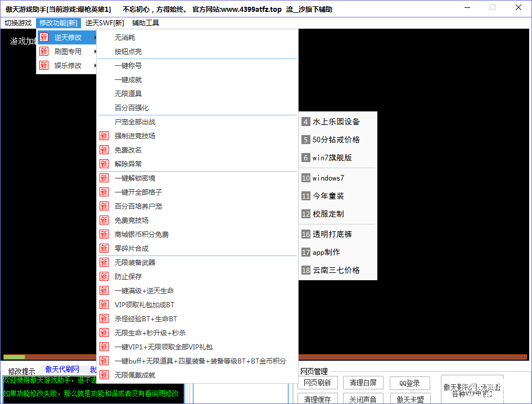This screenshot has width=532, height=404.
Task: Click the 新 icon next to VIP领取礼包加成BT
Action: [x=104, y=304]
